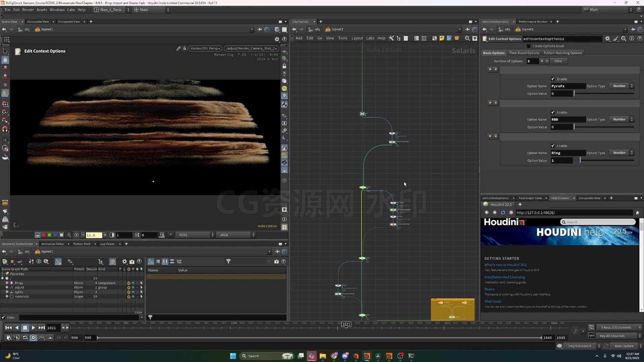The width and height of the screenshot is (644, 362).
Task: Open the Karma CPU Persp renderer dropdown
Action: (205, 49)
